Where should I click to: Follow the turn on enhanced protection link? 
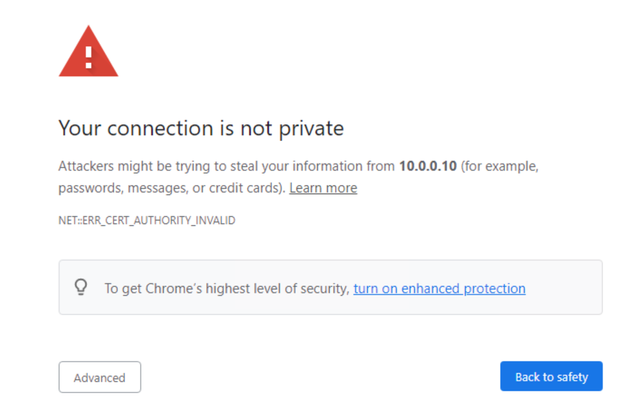tap(439, 288)
